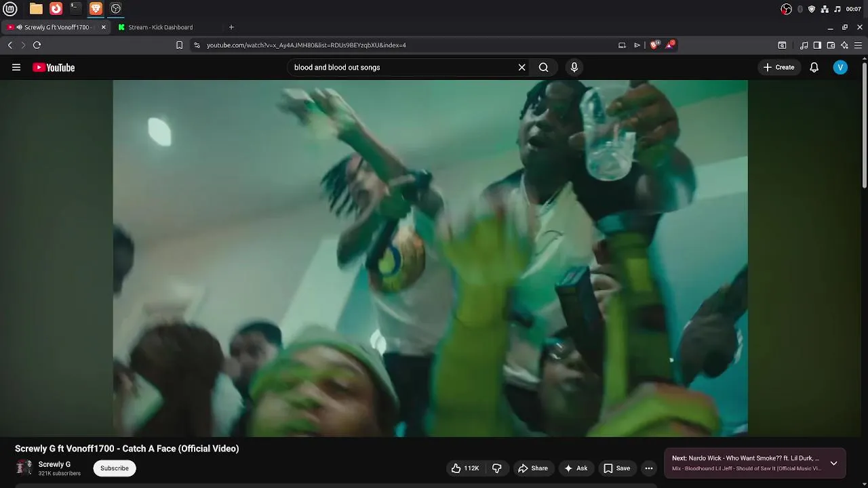Screen dimensions: 868x488
Task: Open the tab search toolbar icon
Action: pyautogui.click(x=782, y=45)
